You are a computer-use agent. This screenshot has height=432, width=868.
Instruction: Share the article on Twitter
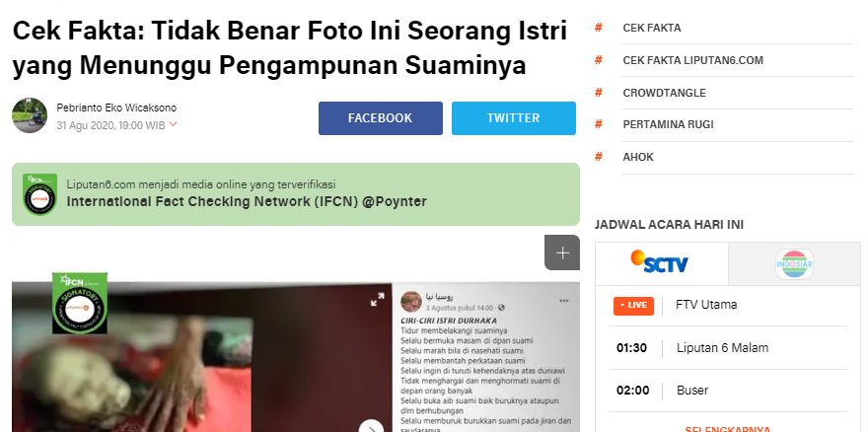coord(514,118)
